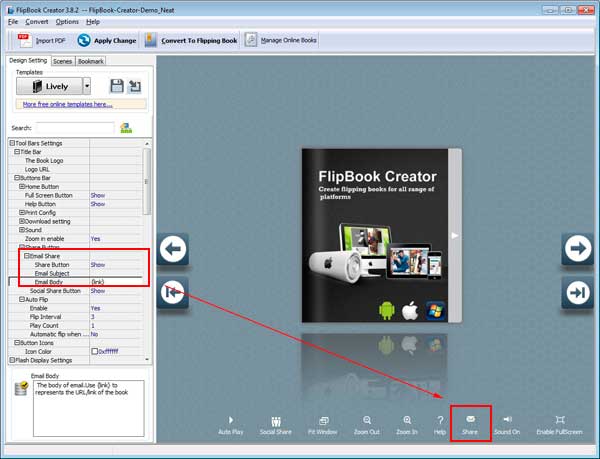Go to next page with right arrow
The image size is (600, 459).
pos(577,249)
